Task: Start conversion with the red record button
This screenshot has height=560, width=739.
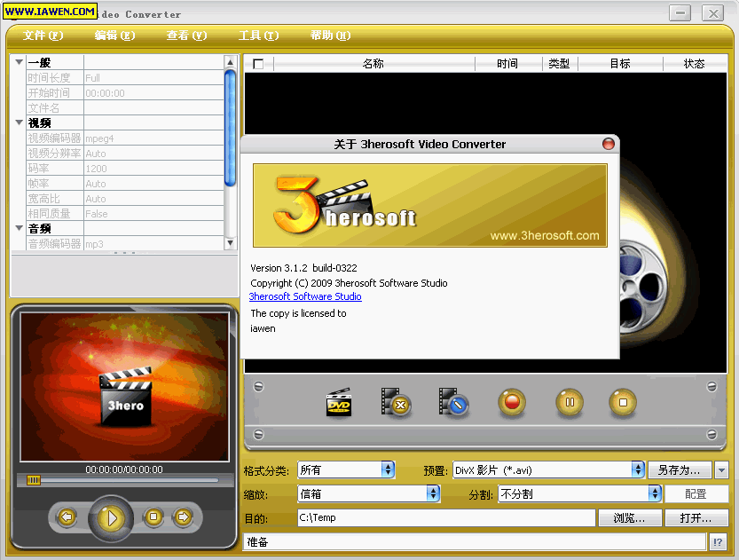Action: click(x=511, y=403)
